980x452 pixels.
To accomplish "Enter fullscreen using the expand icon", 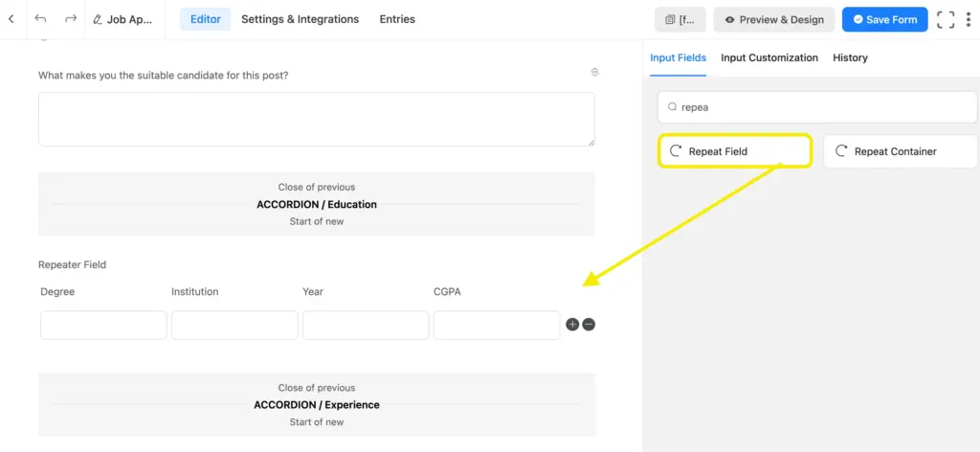I will 946,19.
